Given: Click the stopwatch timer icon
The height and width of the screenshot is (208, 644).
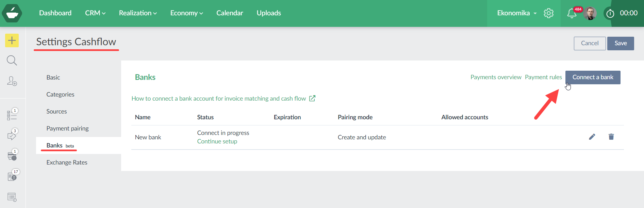Looking at the screenshot, I should pyautogui.click(x=610, y=13).
